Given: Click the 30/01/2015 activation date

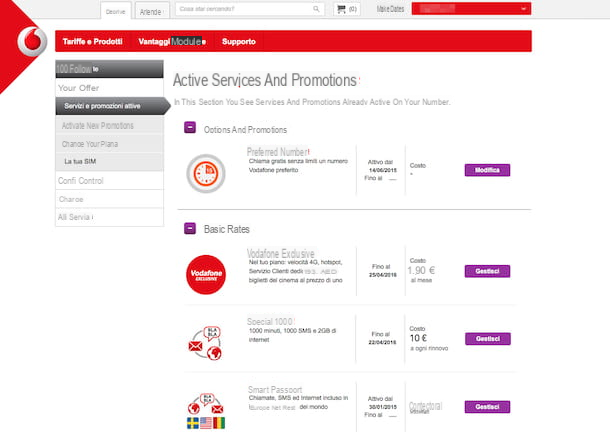Looking at the screenshot, I should pos(383,407).
